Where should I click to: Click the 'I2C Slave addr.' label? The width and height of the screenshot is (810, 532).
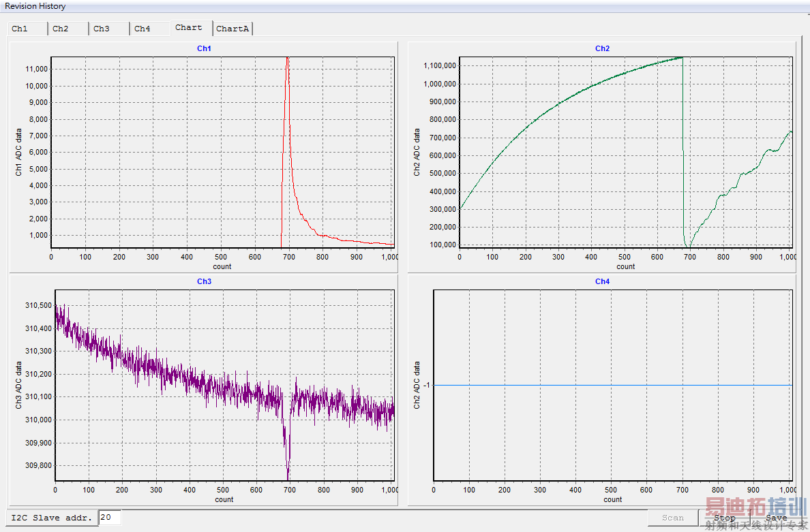[52, 518]
